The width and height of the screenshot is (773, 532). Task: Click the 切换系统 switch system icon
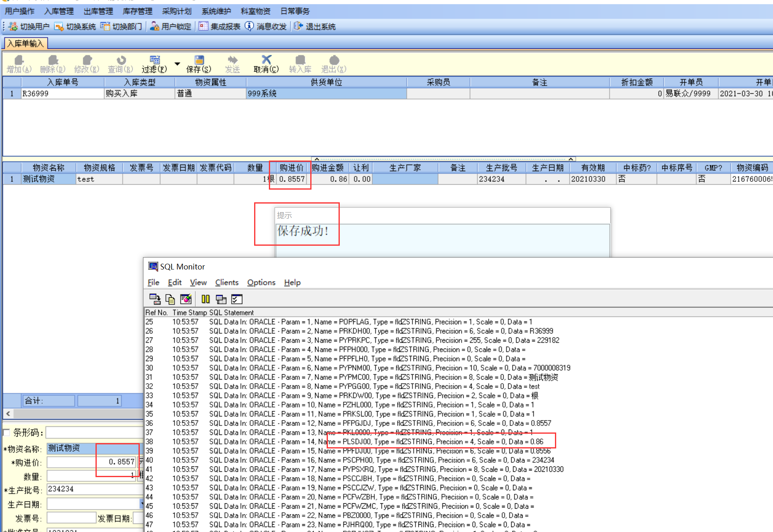click(x=59, y=27)
